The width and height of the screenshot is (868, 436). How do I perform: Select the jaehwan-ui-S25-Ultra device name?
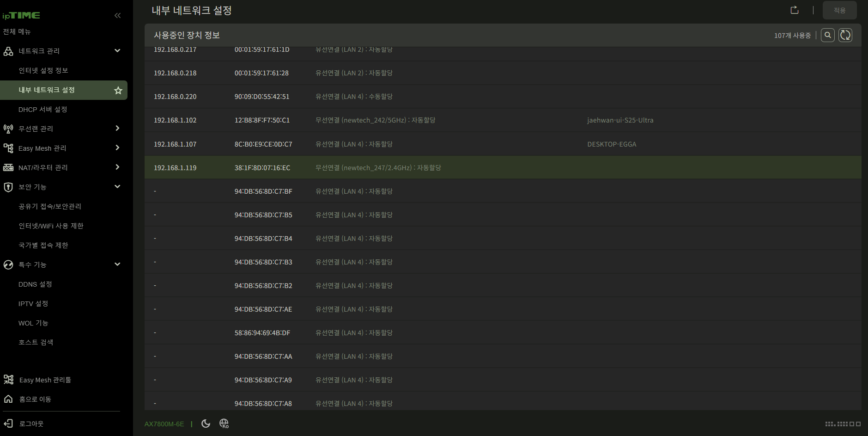[620, 120]
